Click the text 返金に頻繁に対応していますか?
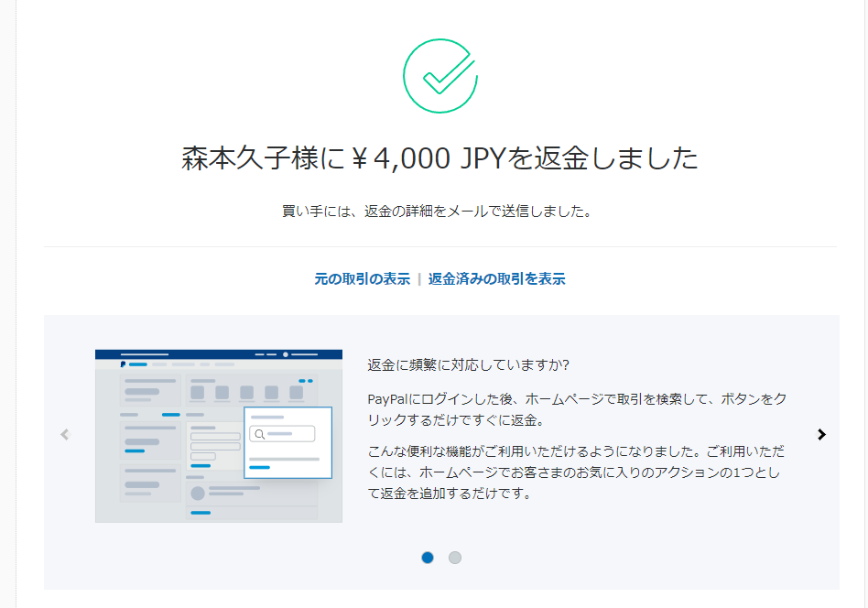 468,365
